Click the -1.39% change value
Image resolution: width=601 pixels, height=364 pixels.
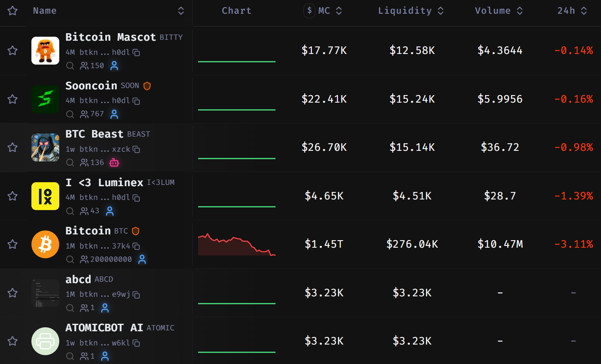click(x=574, y=196)
